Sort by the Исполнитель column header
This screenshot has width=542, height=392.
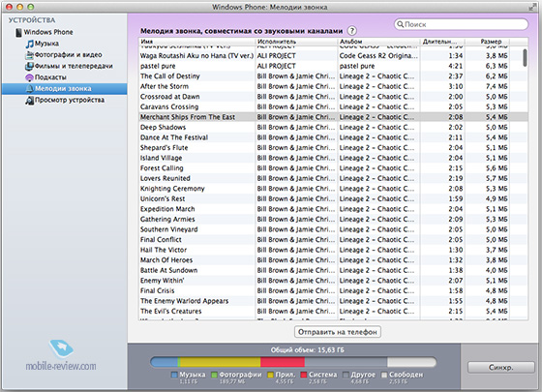(x=296, y=42)
